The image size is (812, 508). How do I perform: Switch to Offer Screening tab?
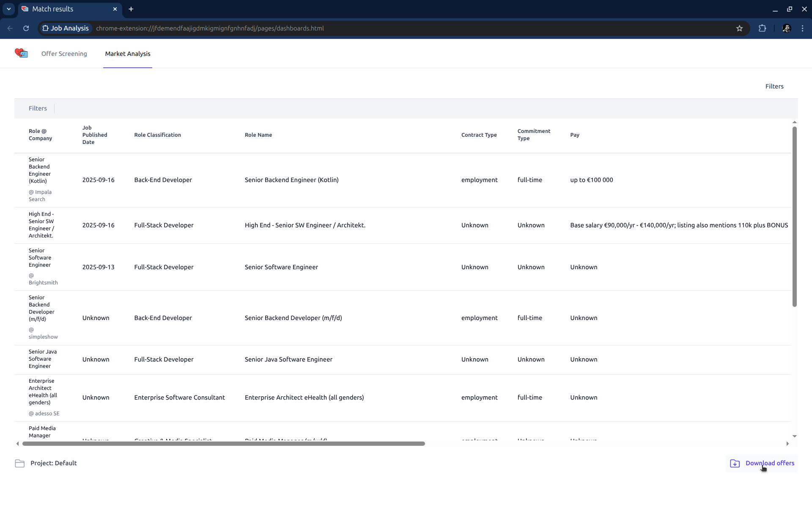point(64,54)
